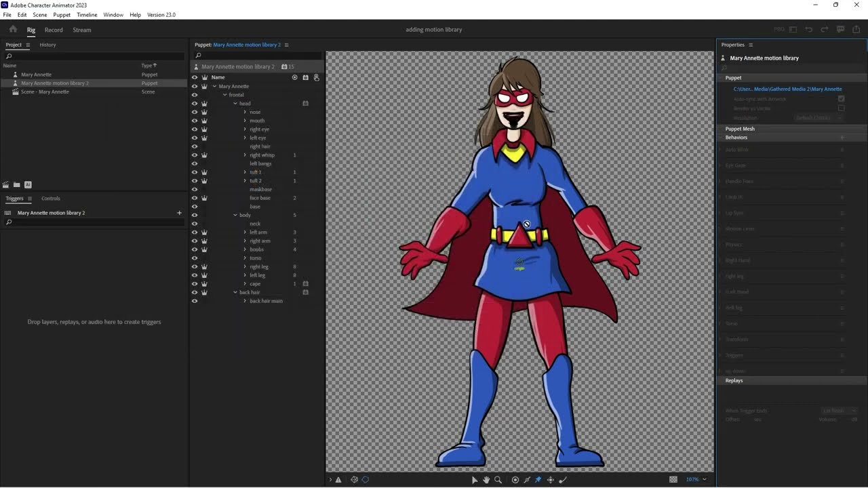This screenshot has height=488, width=868.
Task: Click the blue puppet file path link
Action: (787, 89)
